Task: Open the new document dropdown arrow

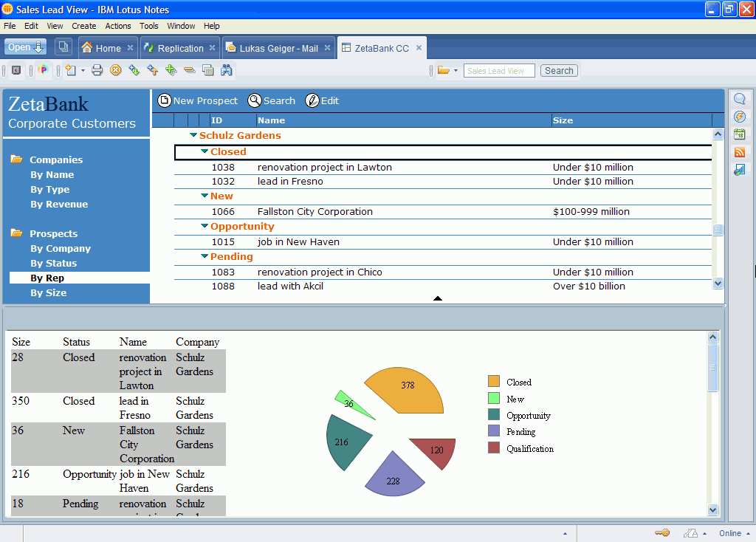Action: (83, 70)
